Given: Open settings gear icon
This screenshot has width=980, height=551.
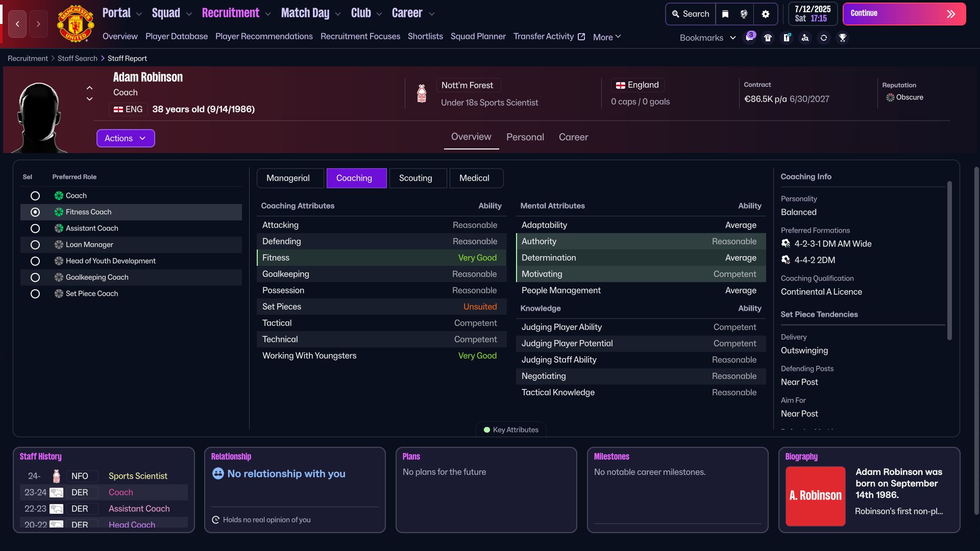Looking at the screenshot, I should (x=765, y=14).
